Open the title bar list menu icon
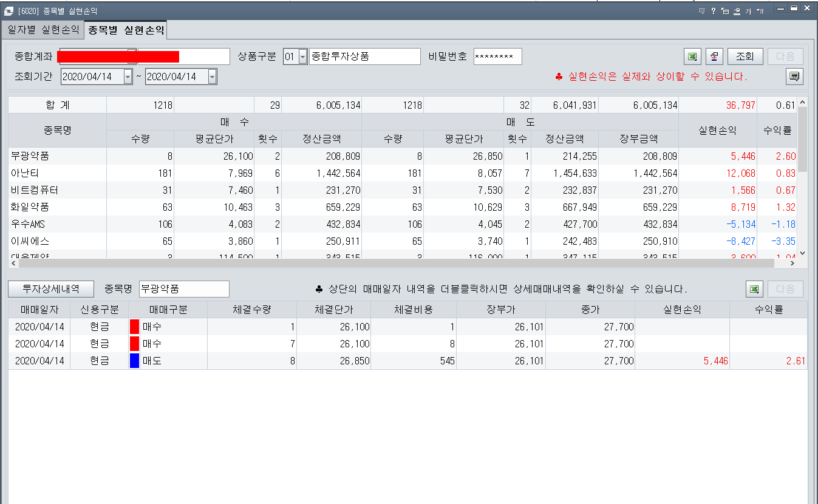 coord(760,11)
